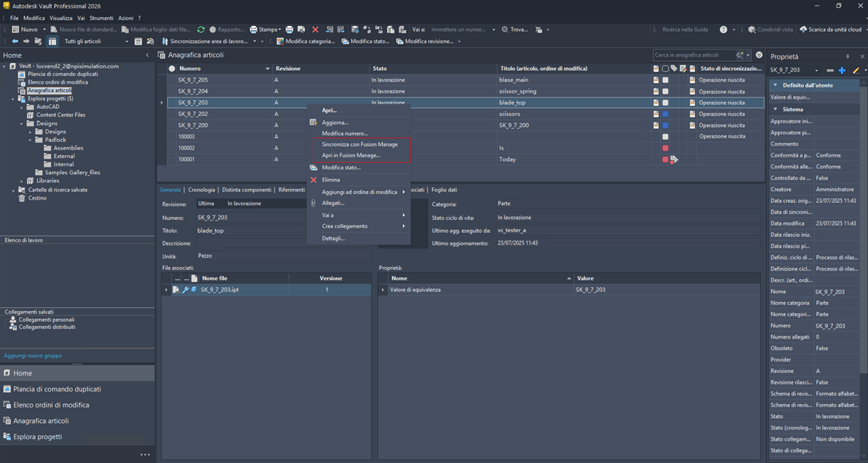Click the blue back arrow navigation icon

pyautogui.click(x=15, y=41)
